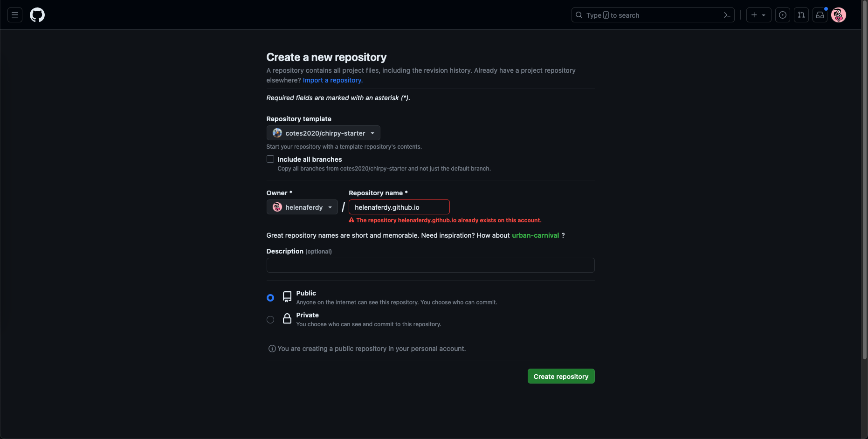868x439 pixels.
Task: Open the Pull requests icon in header
Action: pos(801,15)
